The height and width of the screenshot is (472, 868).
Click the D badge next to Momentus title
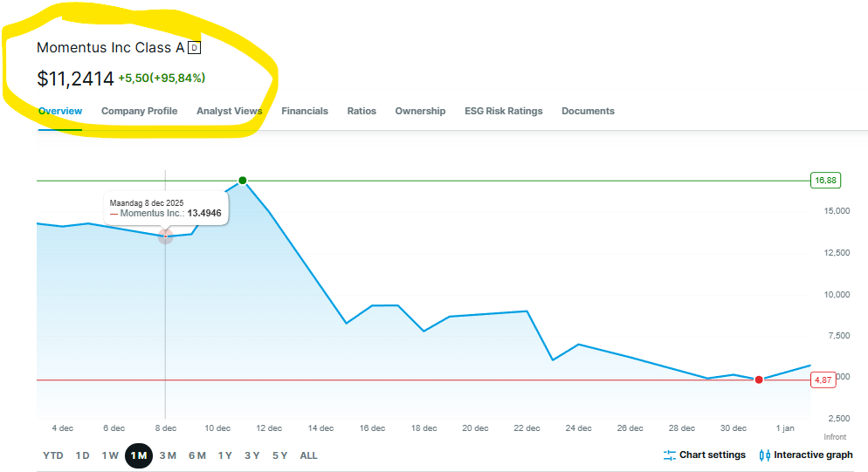(194, 48)
